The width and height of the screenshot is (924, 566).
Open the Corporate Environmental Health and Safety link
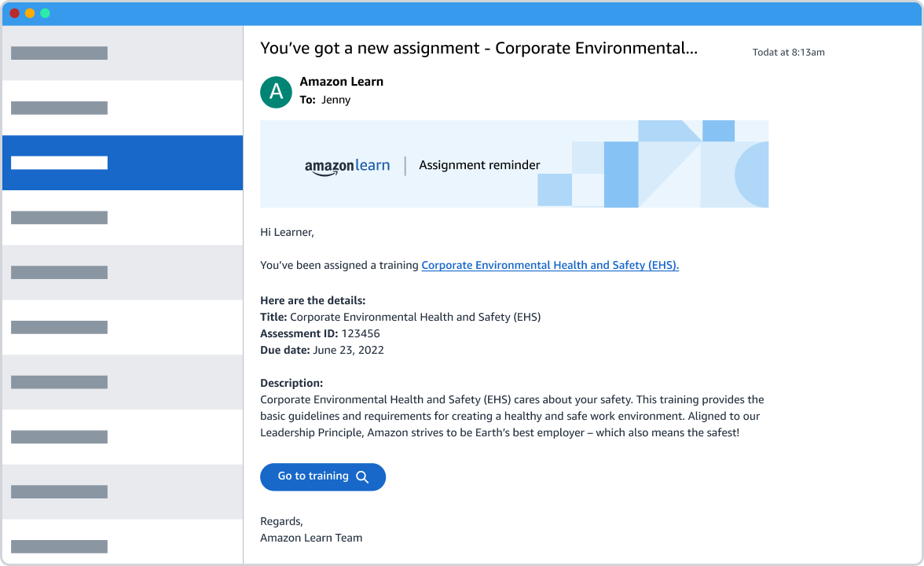coord(550,266)
